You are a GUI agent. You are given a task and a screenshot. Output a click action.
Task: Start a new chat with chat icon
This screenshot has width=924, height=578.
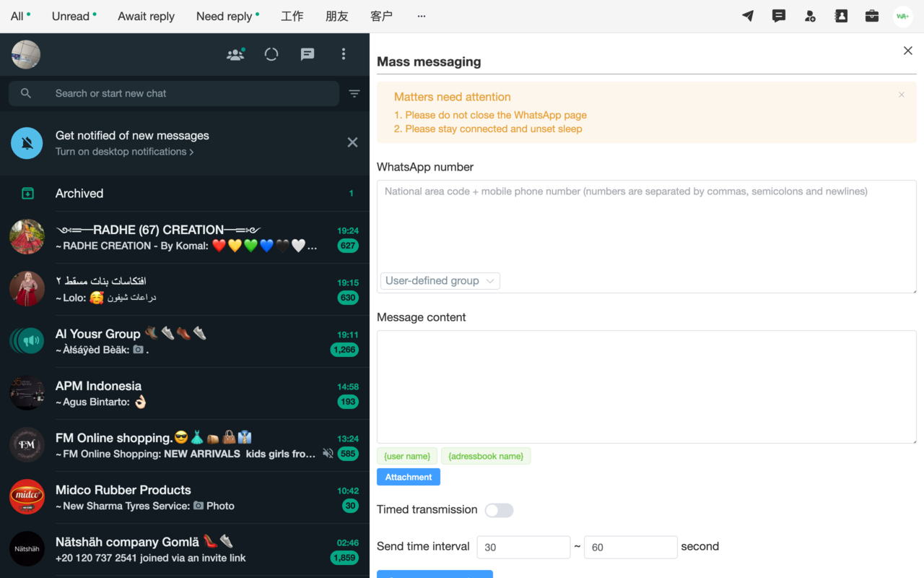(308, 54)
